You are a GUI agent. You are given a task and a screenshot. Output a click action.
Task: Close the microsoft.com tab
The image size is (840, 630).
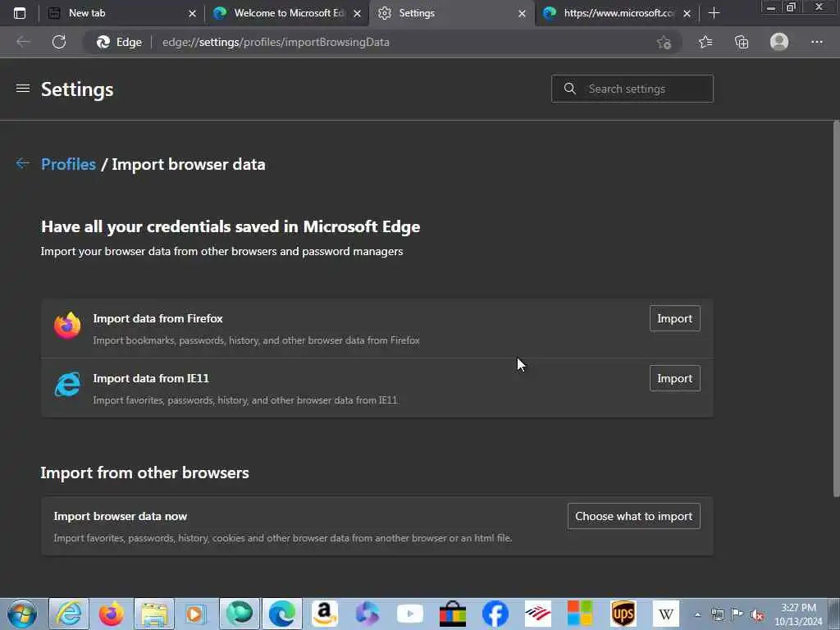point(687,13)
